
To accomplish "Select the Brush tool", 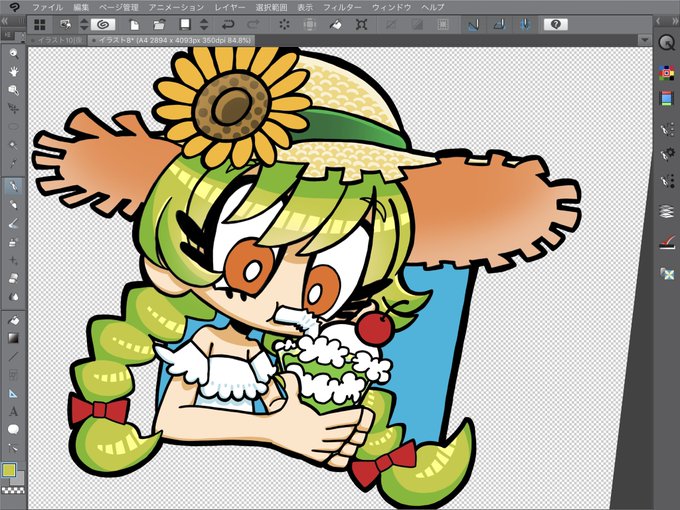I will click(13, 224).
